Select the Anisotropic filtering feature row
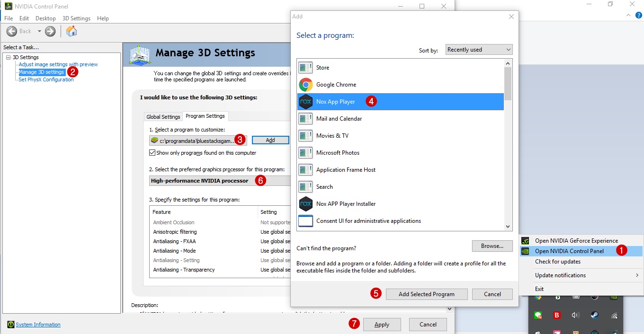Viewport: 644px width, 334px height. click(220, 232)
